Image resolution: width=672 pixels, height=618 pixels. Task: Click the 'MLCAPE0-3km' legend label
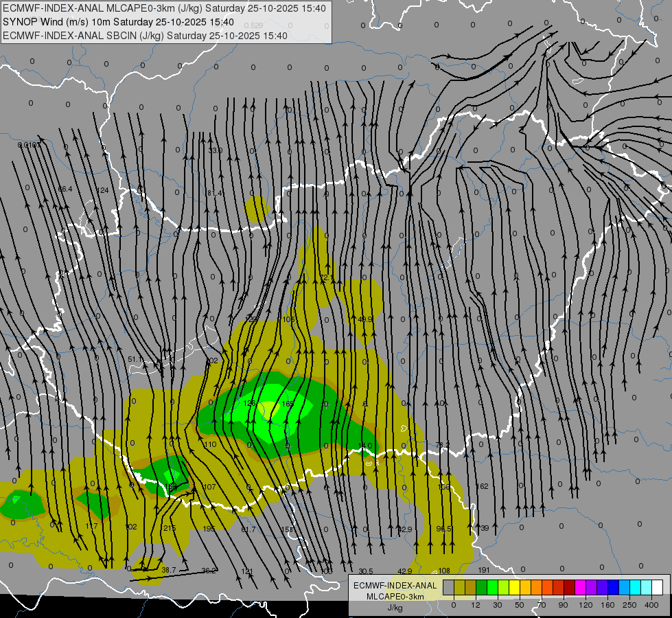[x=395, y=597]
